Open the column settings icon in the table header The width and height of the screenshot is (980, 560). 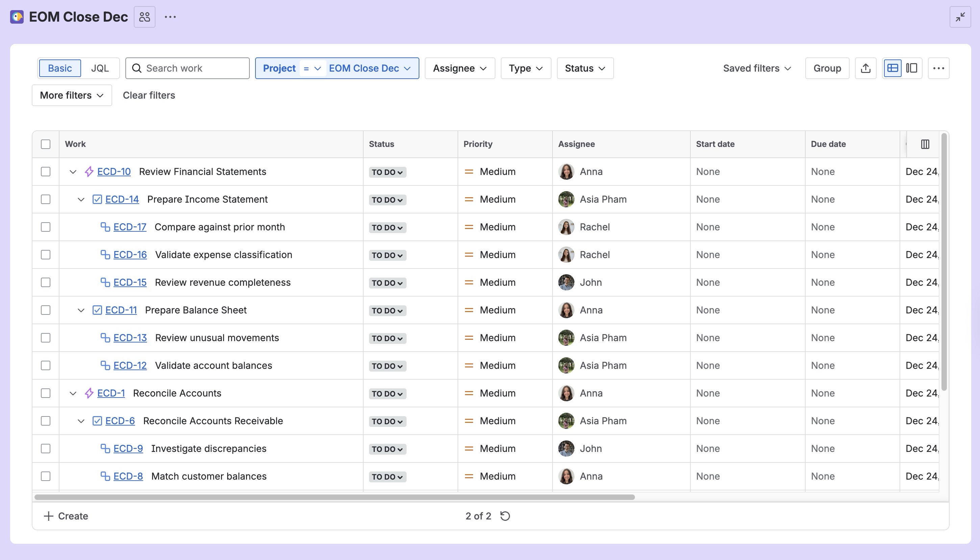[925, 144]
